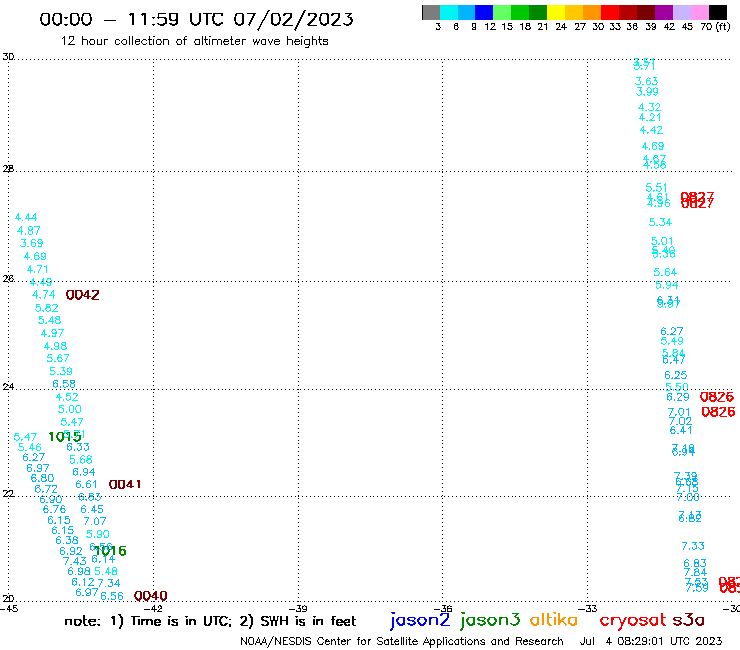Click the 6.56 wave height value

click(112, 596)
